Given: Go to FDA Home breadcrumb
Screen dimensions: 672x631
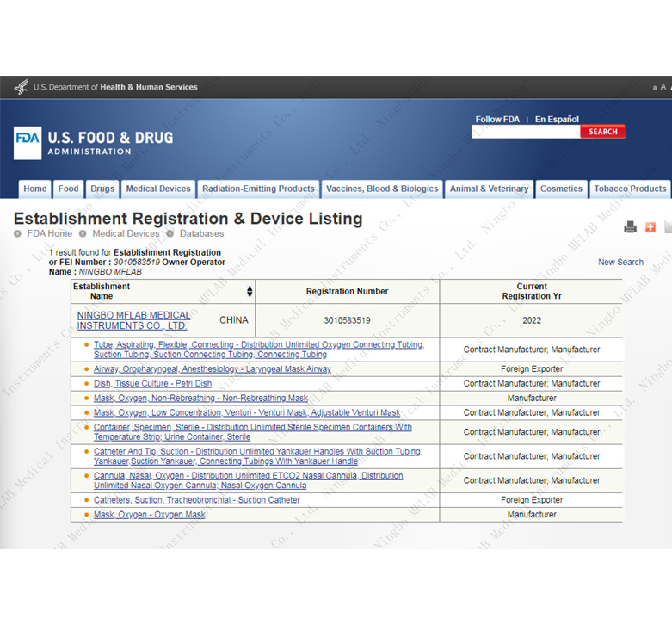Looking at the screenshot, I should [x=49, y=233].
